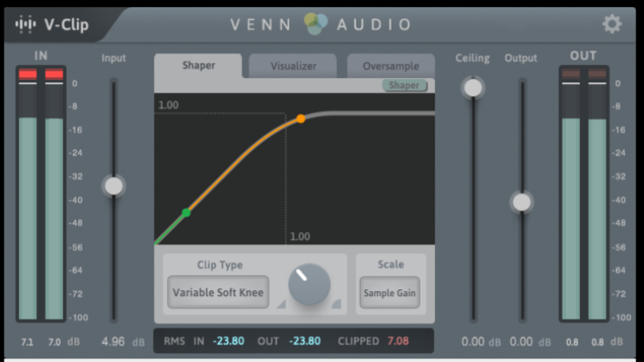Click the red CLIPPED value 7.08
This screenshot has width=644, height=362.
point(397,341)
